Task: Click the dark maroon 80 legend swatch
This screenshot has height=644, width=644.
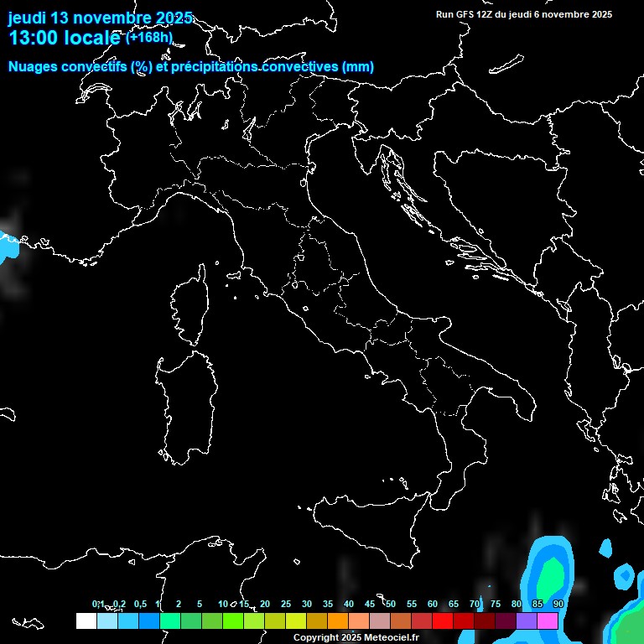Action: pos(506,621)
